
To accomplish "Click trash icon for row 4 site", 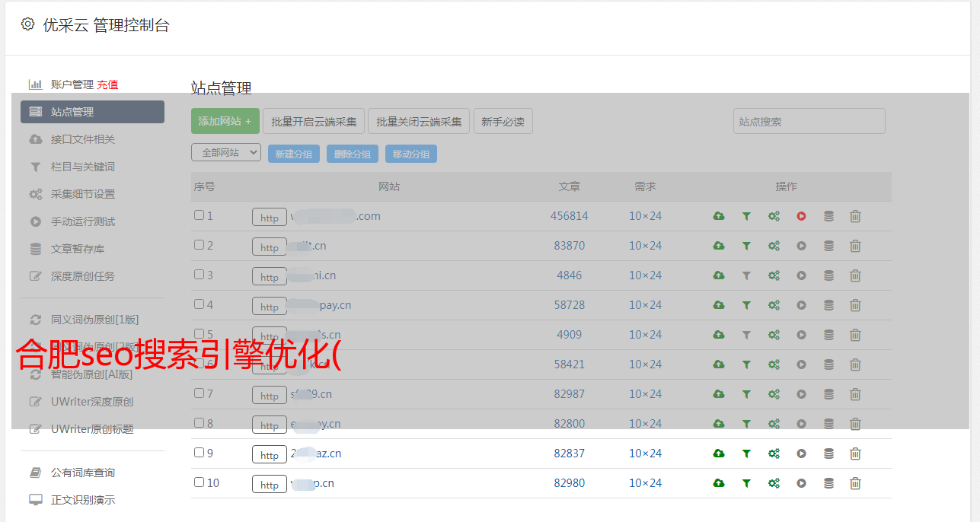I will point(855,305).
